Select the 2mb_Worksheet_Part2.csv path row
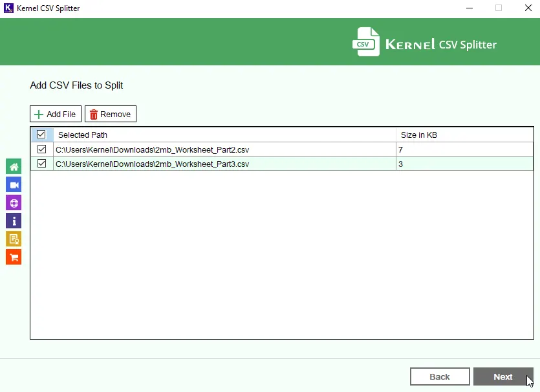This screenshot has width=540, height=392. pyautogui.click(x=225, y=150)
